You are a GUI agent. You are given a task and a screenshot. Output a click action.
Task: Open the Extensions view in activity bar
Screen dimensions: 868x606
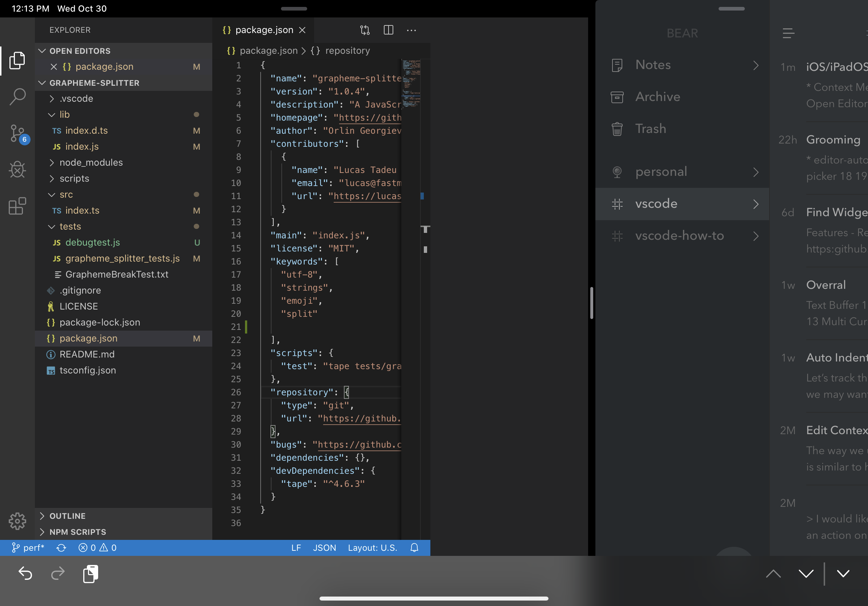pyautogui.click(x=17, y=206)
